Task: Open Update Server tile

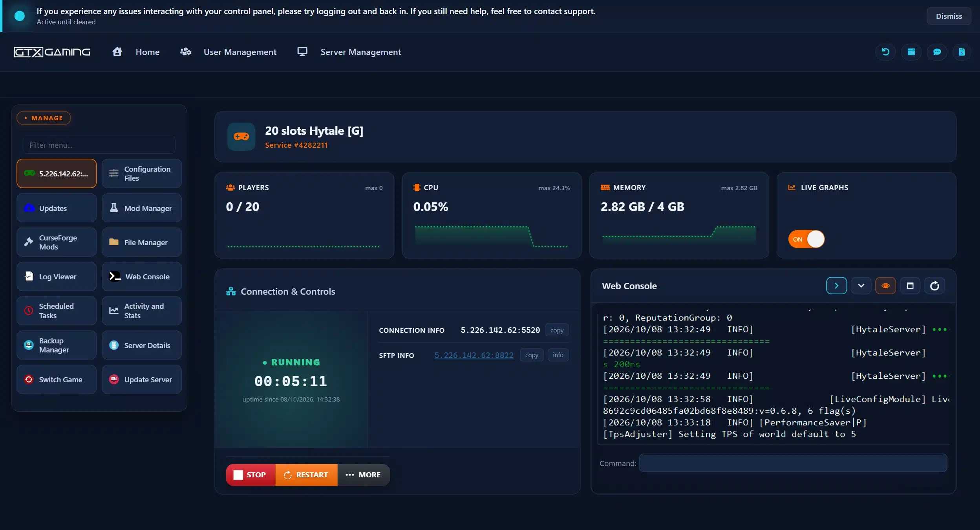Action: pyautogui.click(x=142, y=379)
